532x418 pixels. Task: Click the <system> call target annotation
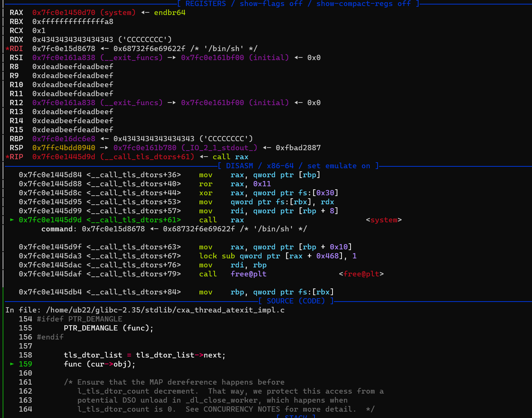(x=384, y=220)
